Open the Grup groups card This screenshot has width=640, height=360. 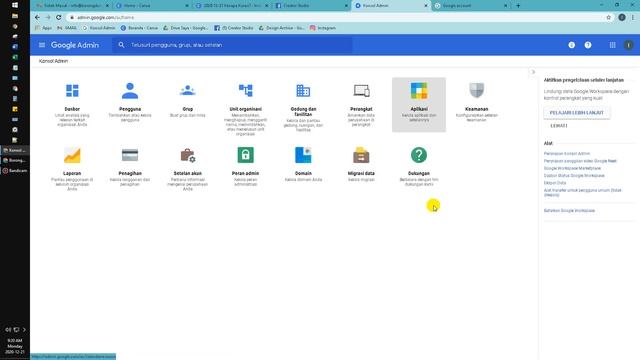point(188,104)
